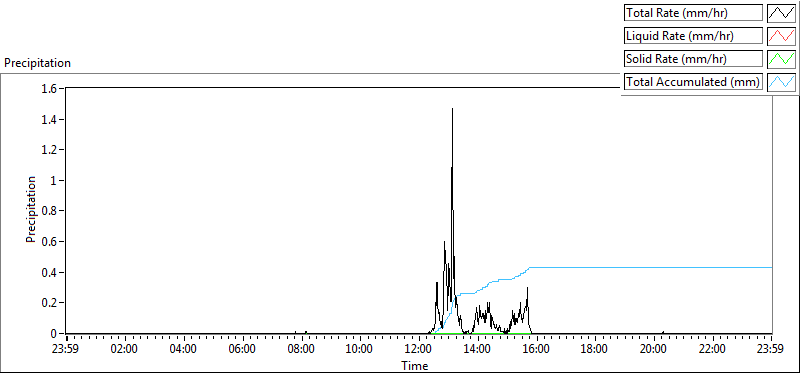Click the 04:00 time tick label
Screen dimensions: 800x373
184,349
